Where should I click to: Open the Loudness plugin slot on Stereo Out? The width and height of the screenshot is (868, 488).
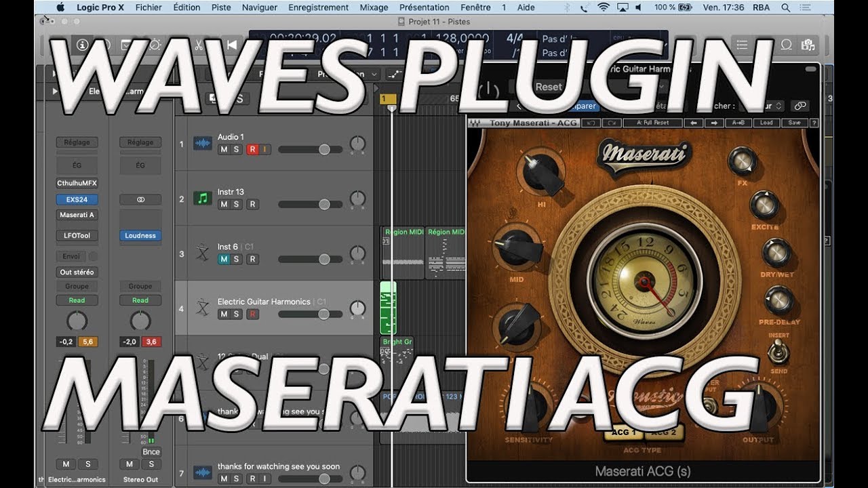140,236
